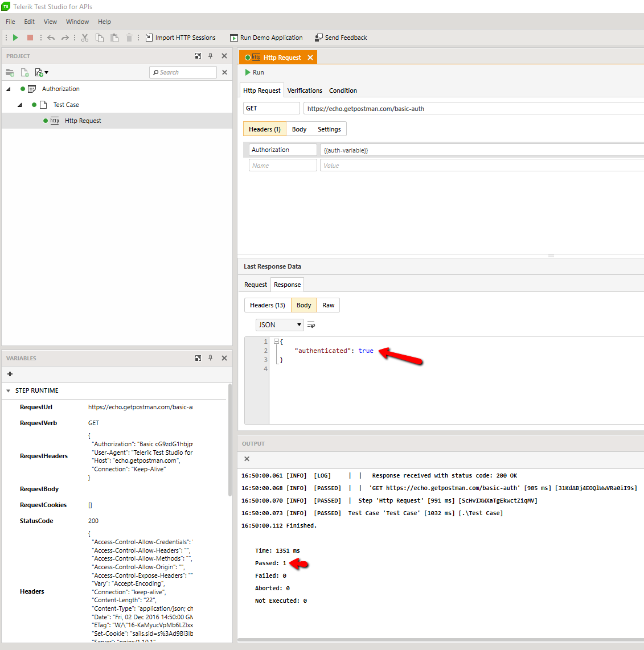Float the Project panel window

point(198,56)
